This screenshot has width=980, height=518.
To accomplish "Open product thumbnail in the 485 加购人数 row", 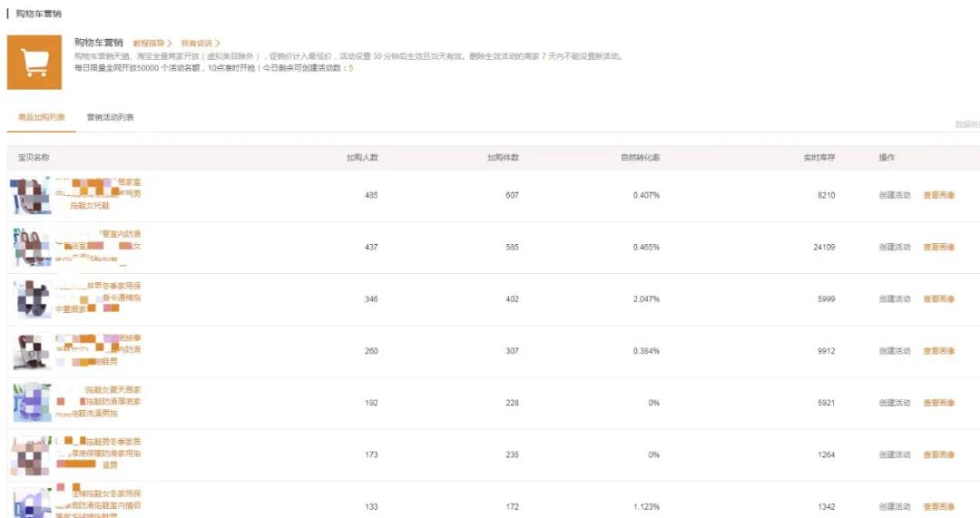I will 31,195.
